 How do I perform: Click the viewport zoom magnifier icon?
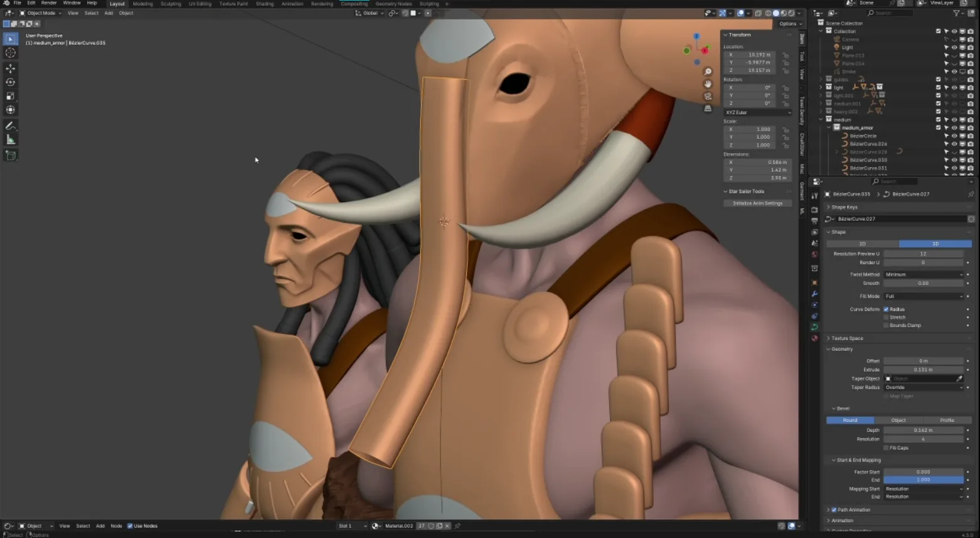pos(708,72)
